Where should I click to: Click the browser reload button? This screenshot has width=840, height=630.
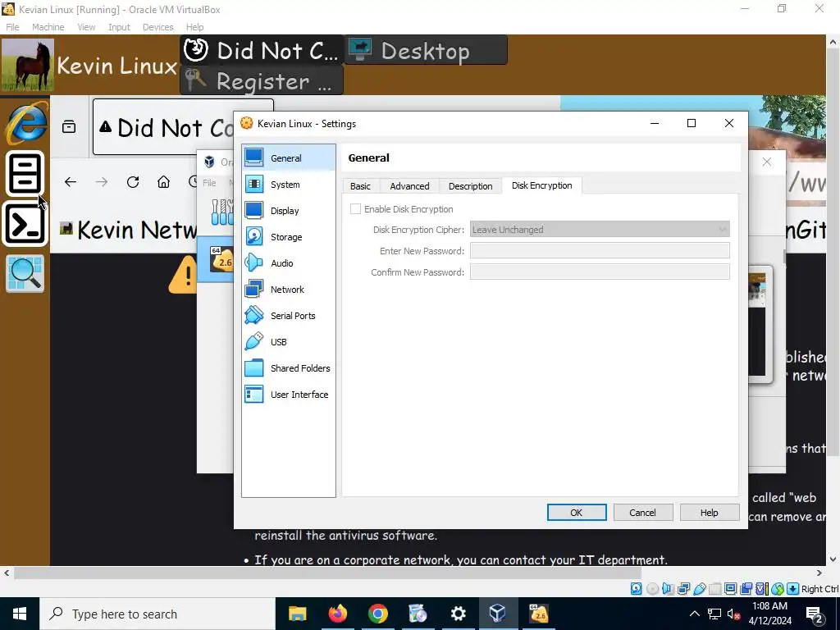point(133,182)
